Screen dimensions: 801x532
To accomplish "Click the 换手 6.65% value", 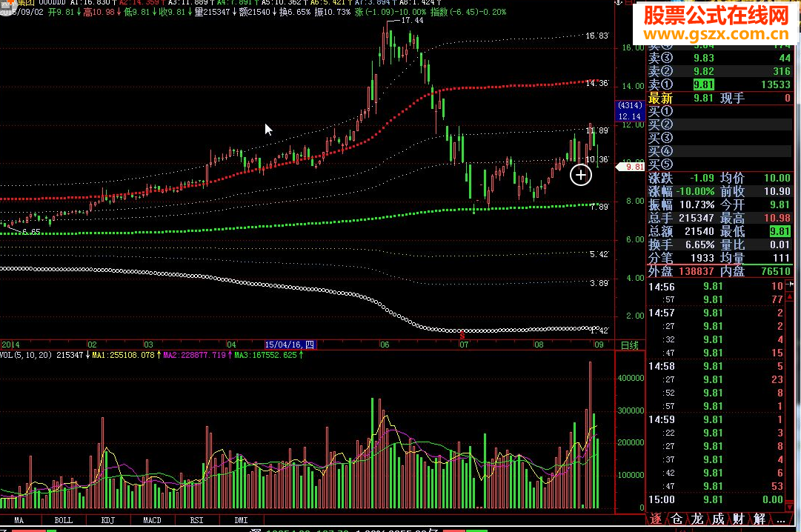I will pyautogui.click(x=699, y=245).
